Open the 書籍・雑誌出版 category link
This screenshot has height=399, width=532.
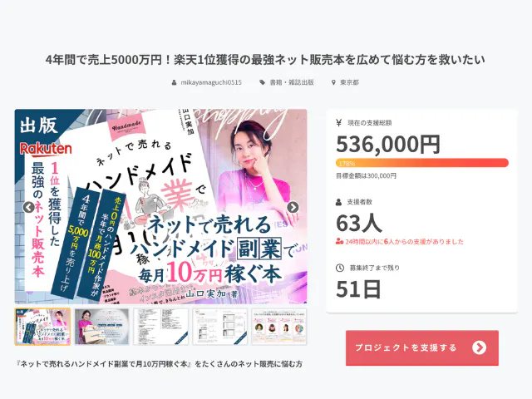coord(292,82)
